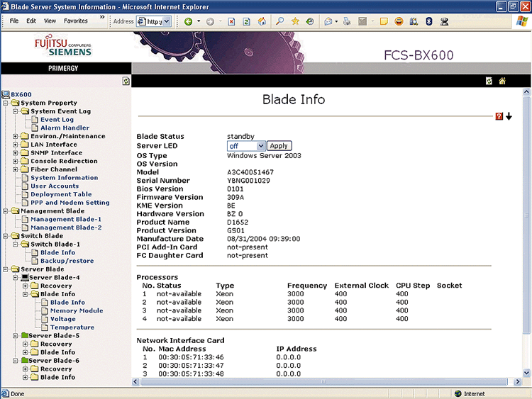Screen dimensions: 532x399
Task: Click the browser Forward arrow button
Action: tap(210, 22)
